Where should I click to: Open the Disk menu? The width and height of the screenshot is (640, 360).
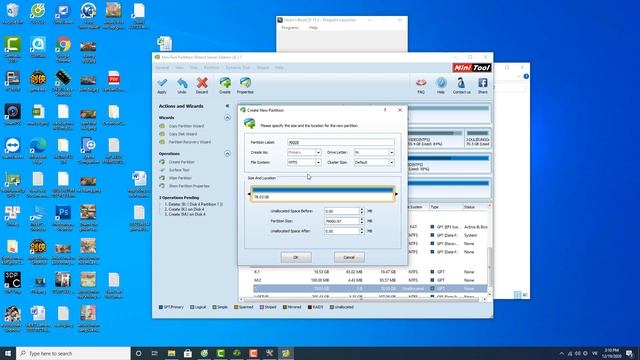194,68
